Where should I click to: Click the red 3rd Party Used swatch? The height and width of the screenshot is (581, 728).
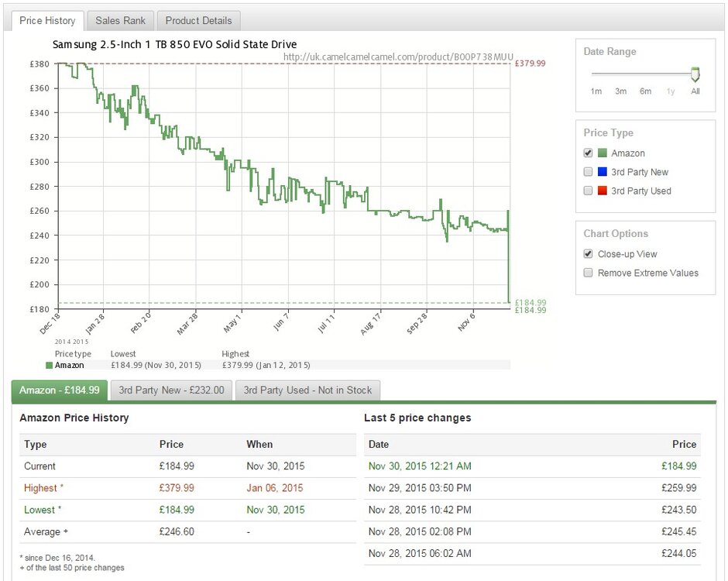(603, 191)
